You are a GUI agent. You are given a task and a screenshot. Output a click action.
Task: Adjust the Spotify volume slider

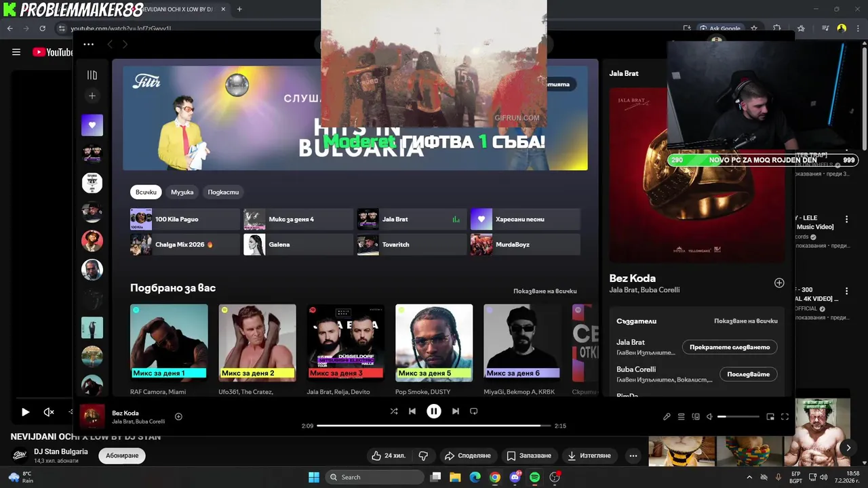click(738, 417)
